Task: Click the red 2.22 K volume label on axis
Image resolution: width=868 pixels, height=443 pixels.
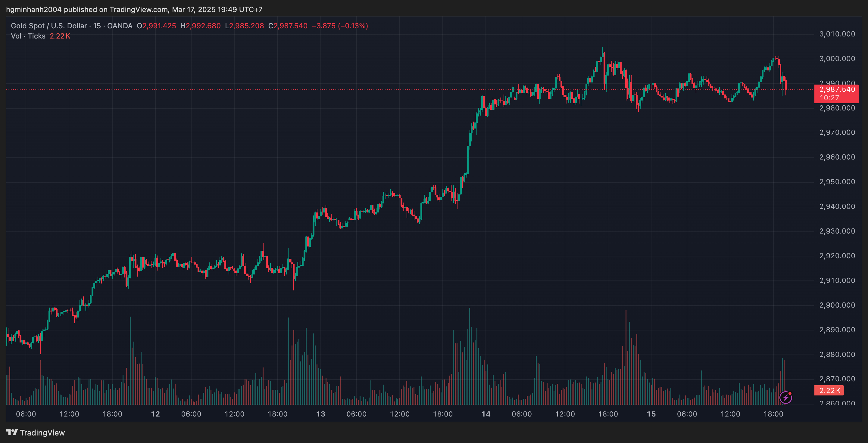Action: 829,391
